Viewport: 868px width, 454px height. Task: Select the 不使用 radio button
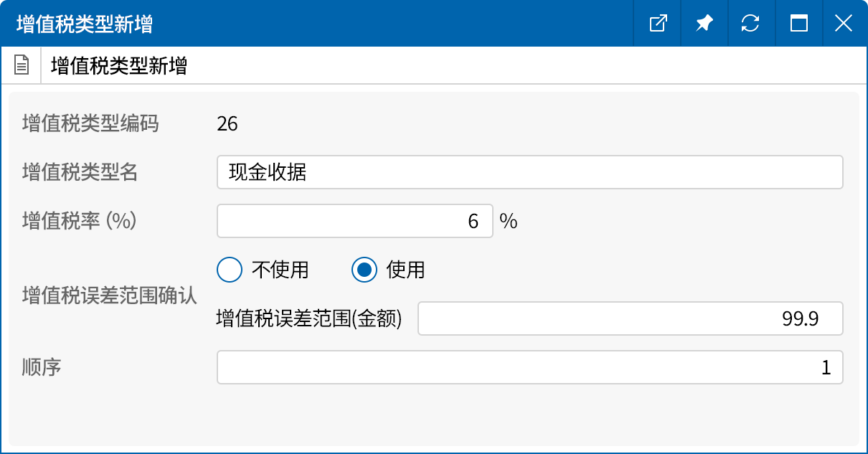point(230,270)
